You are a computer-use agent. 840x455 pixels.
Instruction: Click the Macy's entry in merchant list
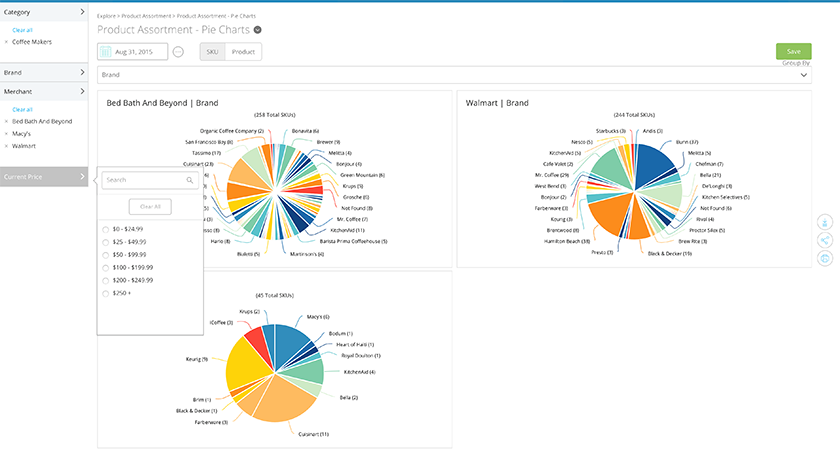click(x=21, y=134)
